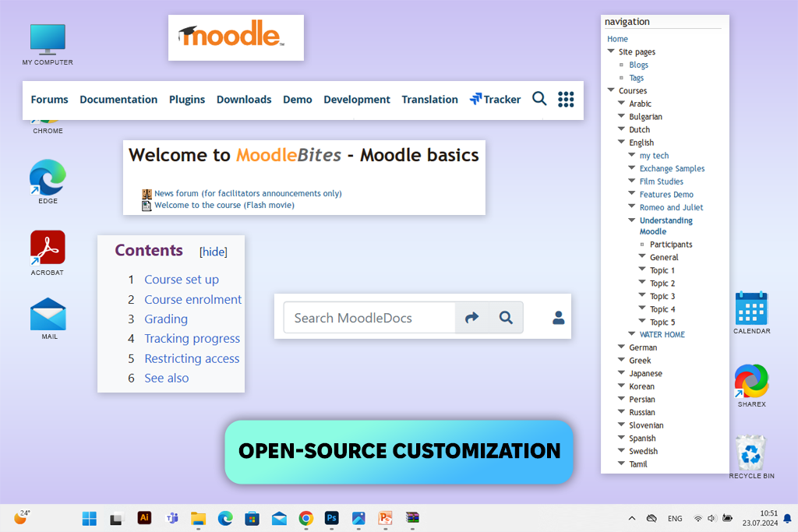
Task: Click the News forum icon
Action: pos(147,194)
